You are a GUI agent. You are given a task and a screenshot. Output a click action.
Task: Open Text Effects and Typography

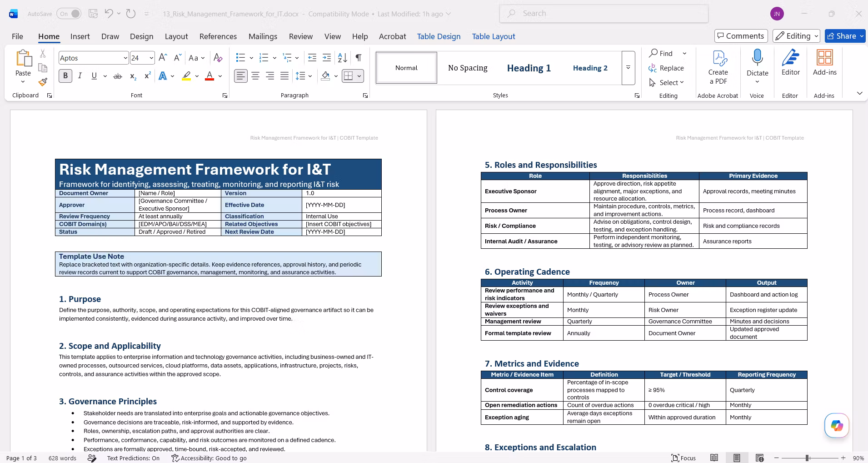click(163, 76)
